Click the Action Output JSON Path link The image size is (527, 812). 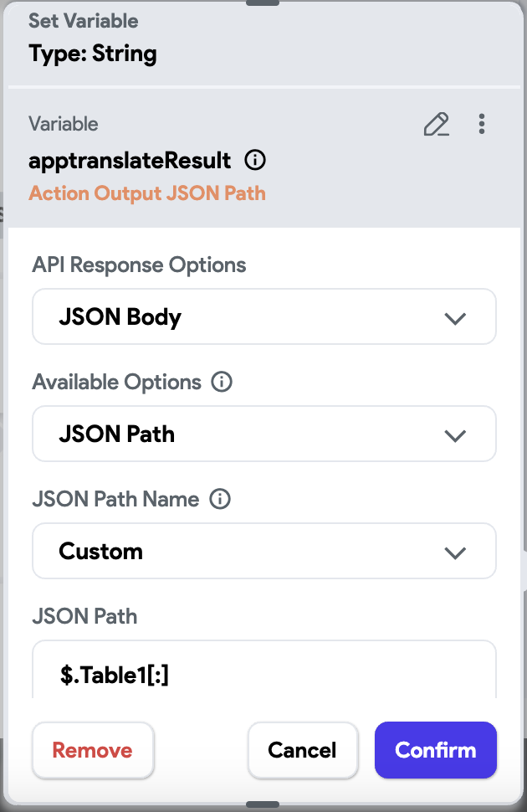(147, 193)
